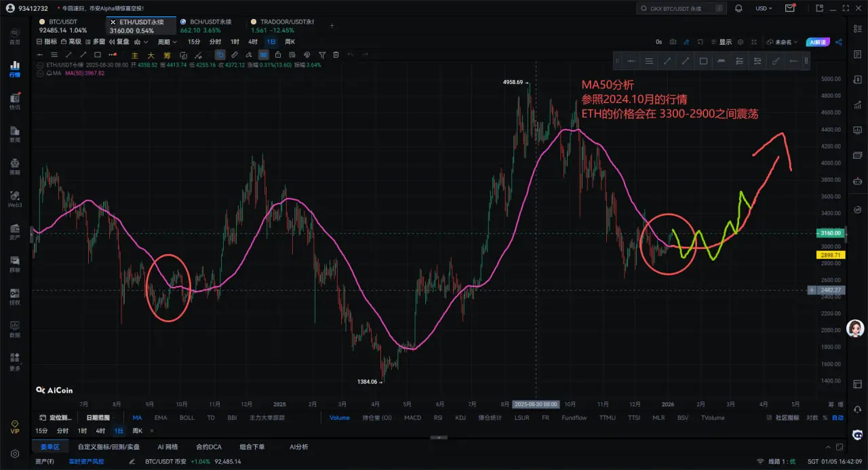868x470 pixels.
Task: Select the 周K timeframe in the bottom bar
Action: [138, 431]
